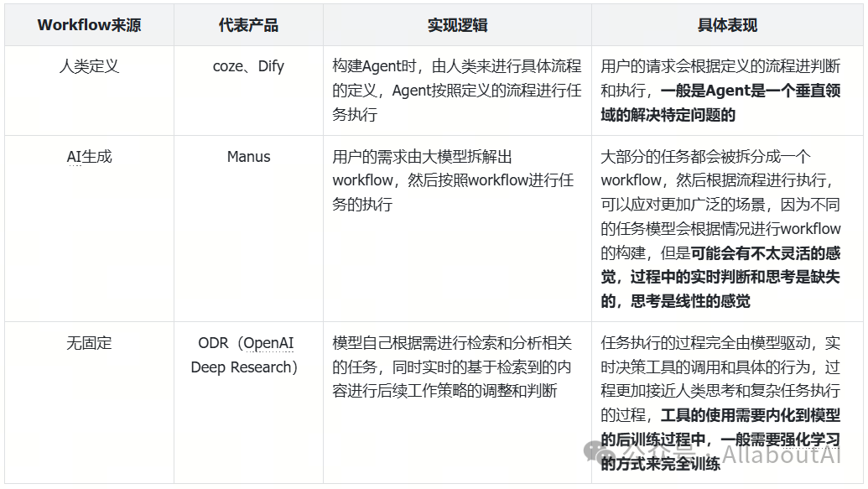
Task: Click the 具体表现 column header
Action: click(x=730, y=25)
